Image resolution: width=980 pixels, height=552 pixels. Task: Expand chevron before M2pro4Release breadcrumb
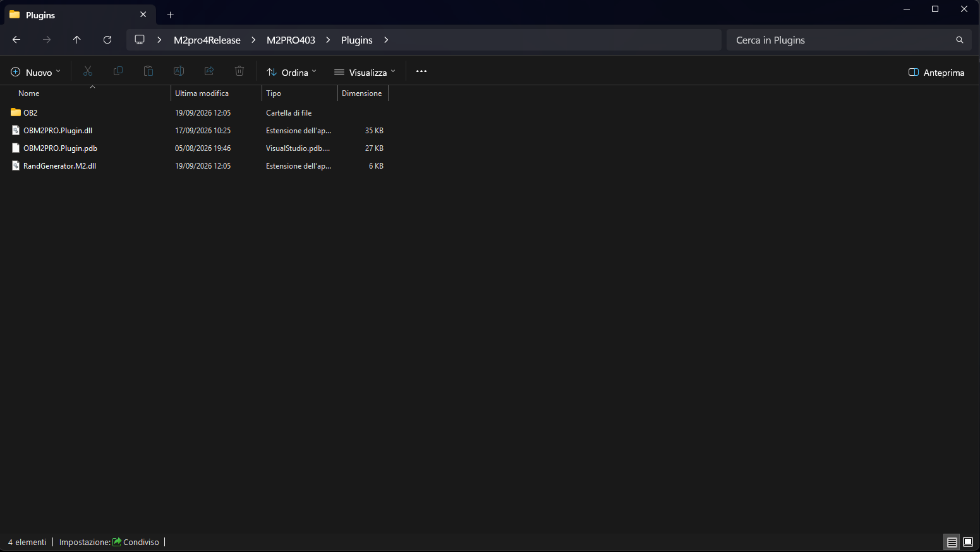click(x=159, y=40)
